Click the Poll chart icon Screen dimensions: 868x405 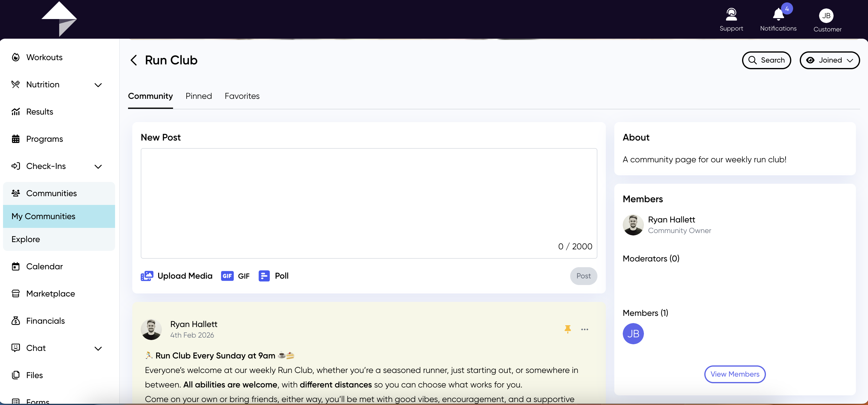click(x=264, y=276)
